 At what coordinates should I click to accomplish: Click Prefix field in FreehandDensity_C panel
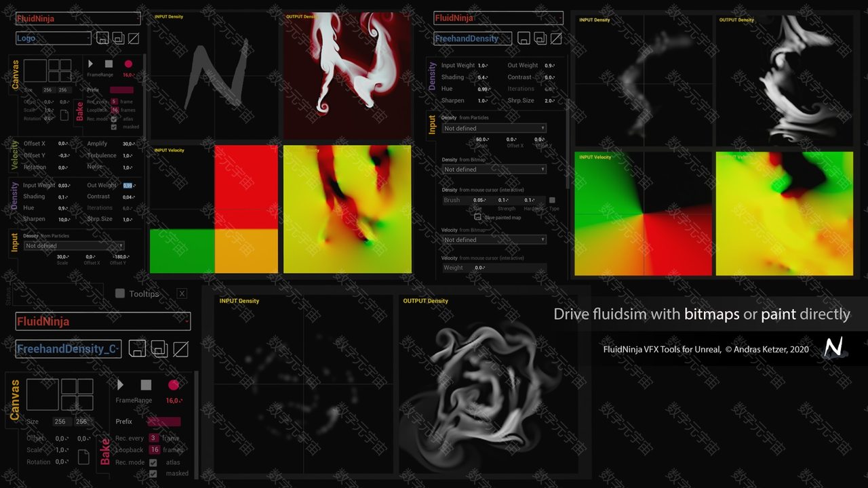point(164,422)
